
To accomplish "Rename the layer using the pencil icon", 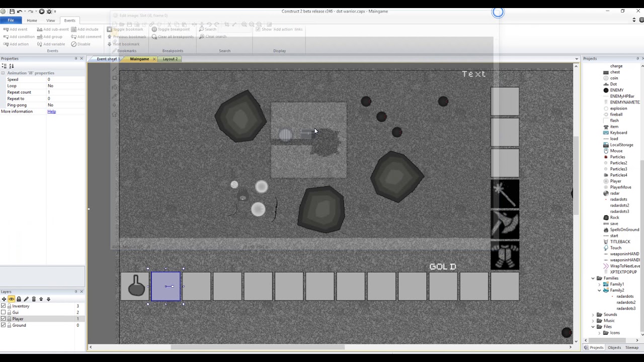I will tap(27, 299).
